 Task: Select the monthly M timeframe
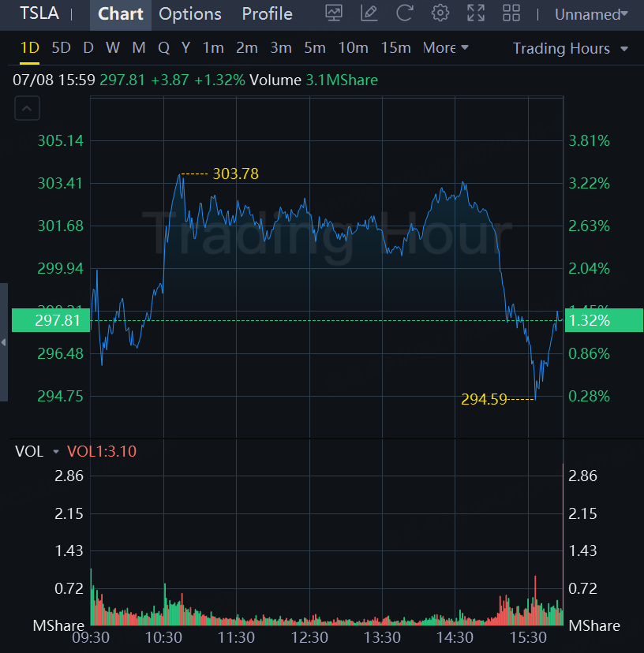pos(139,48)
